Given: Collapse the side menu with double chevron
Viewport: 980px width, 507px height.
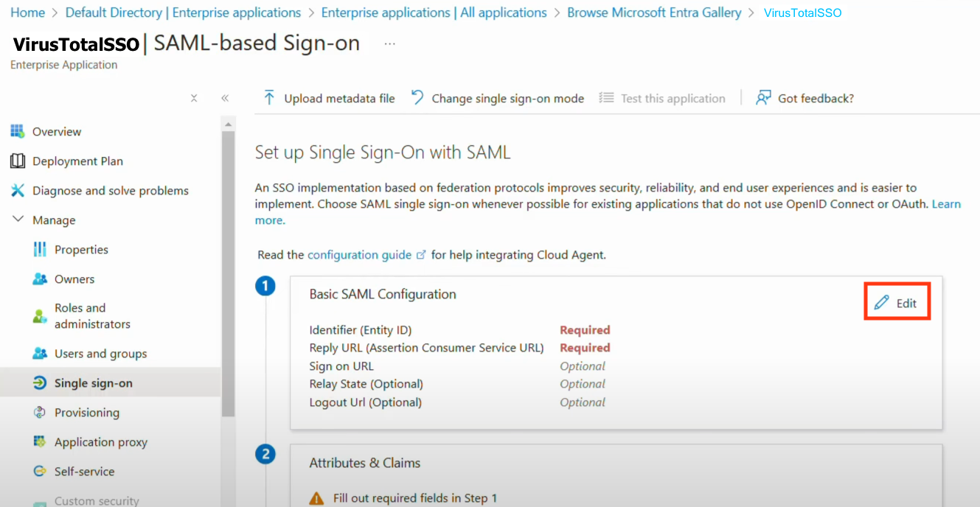Looking at the screenshot, I should pyautogui.click(x=225, y=98).
